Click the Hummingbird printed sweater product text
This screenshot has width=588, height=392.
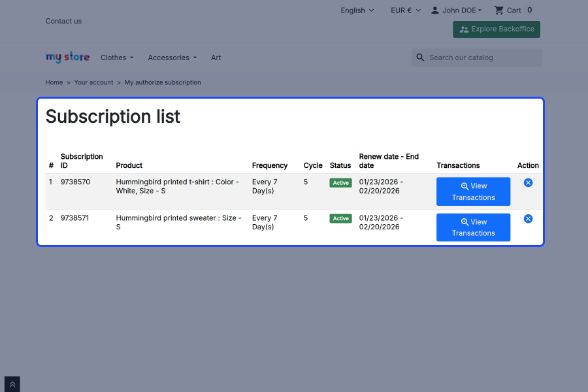coord(178,222)
